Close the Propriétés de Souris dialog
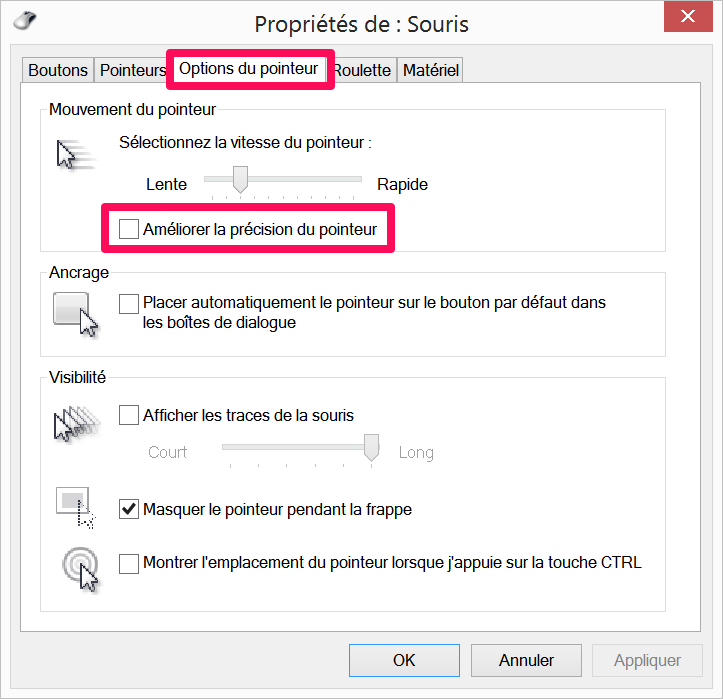723x699 pixels. point(688,16)
